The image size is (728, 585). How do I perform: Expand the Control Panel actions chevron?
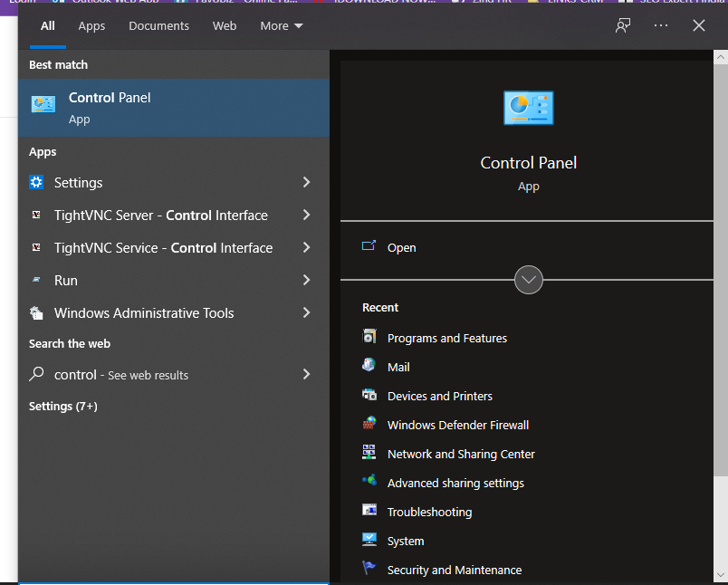pyautogui.click(x=529, y=280)
